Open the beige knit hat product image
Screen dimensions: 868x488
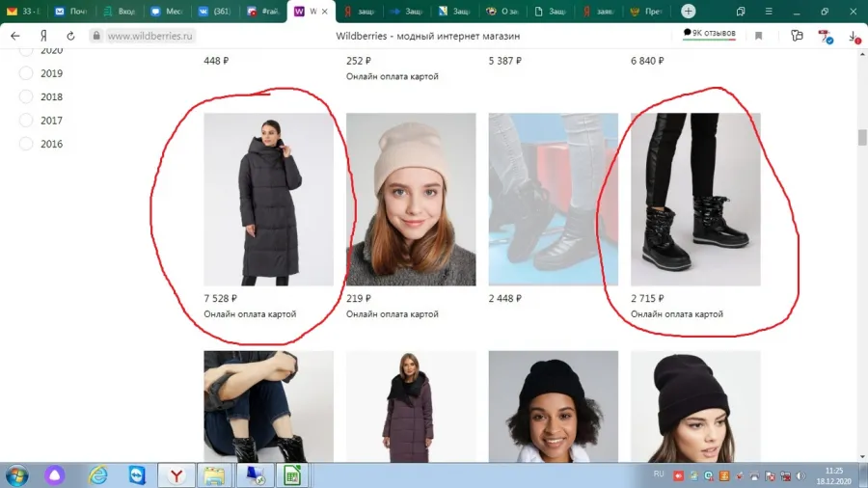point(411,200)
